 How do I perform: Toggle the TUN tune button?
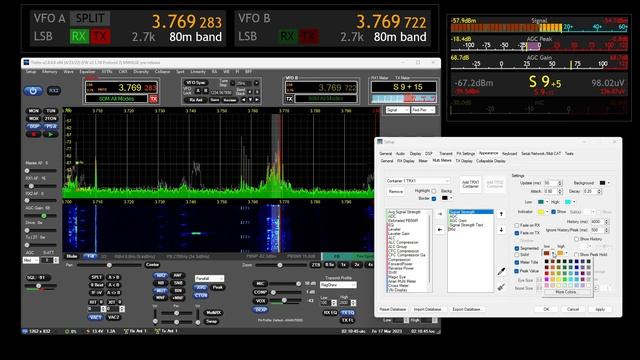[x=50, y=111]
